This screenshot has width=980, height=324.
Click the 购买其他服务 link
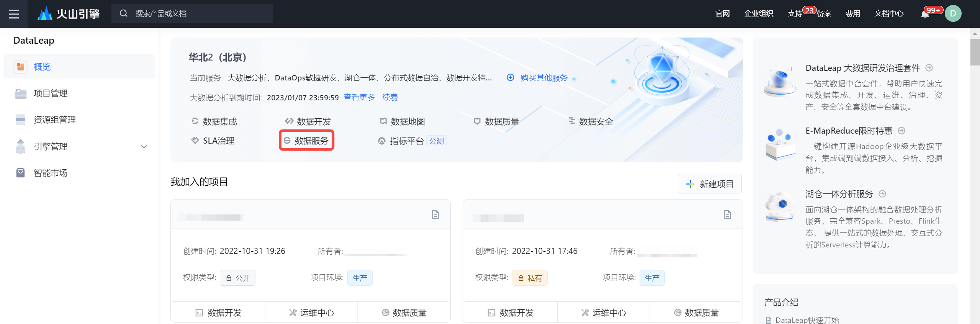pyautogui.click(x=544, y=78)
